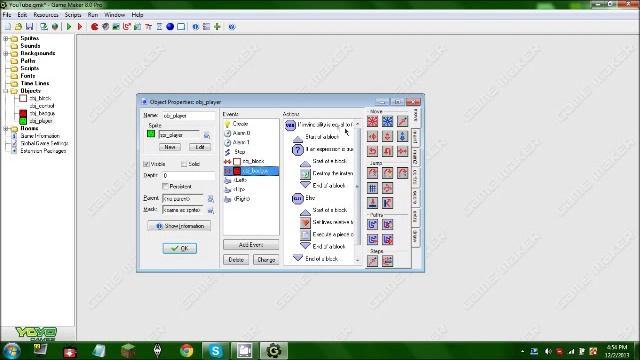
Task: Select the Path Position action icon
Action: pyautogui.click(x=372, y=240)
